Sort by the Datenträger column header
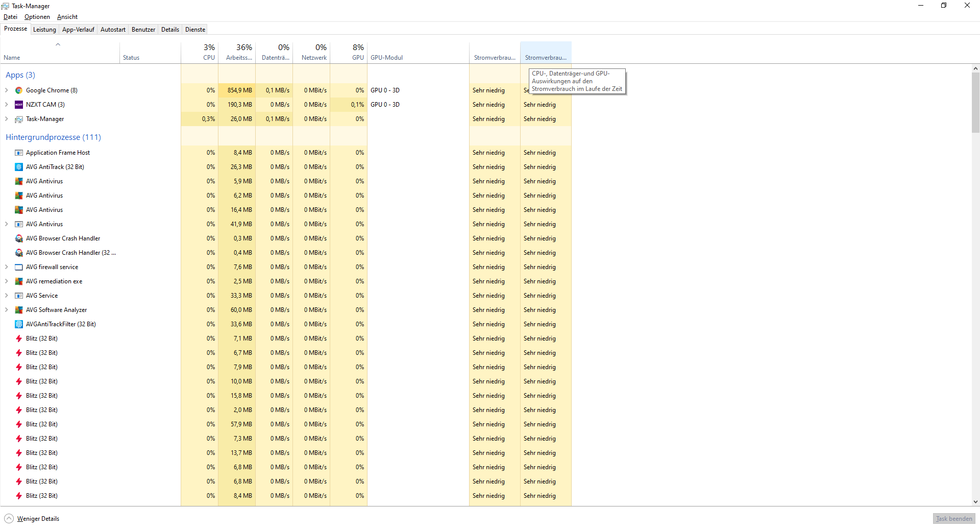Viewport: 980px width, 531px height. [x=274, y=53]
